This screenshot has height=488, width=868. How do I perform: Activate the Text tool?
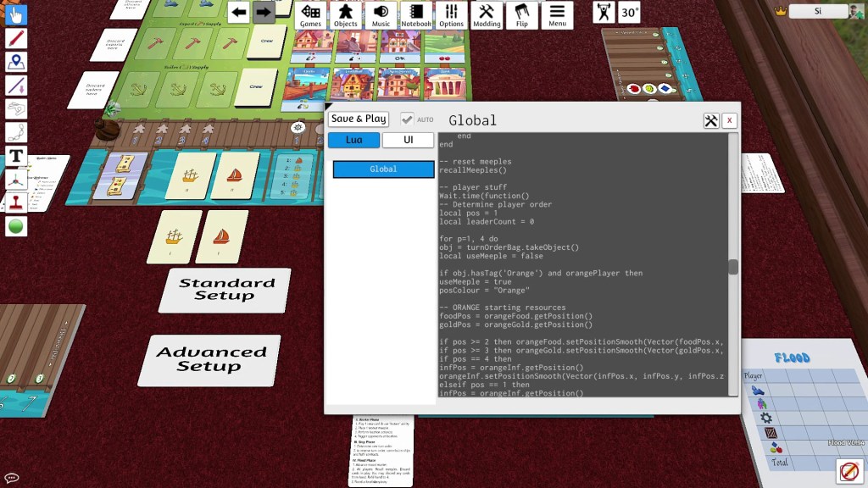coord(16,156)
